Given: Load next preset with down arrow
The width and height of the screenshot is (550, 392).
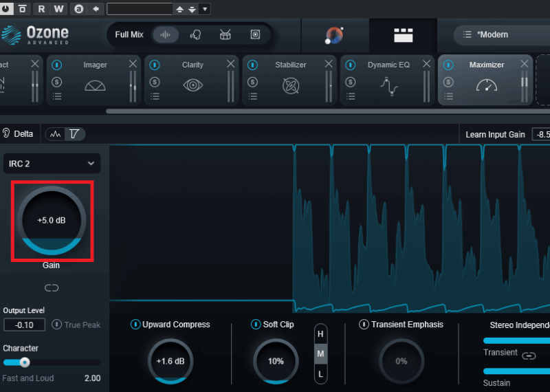Looking at the screenshot, I should (192, 9).
